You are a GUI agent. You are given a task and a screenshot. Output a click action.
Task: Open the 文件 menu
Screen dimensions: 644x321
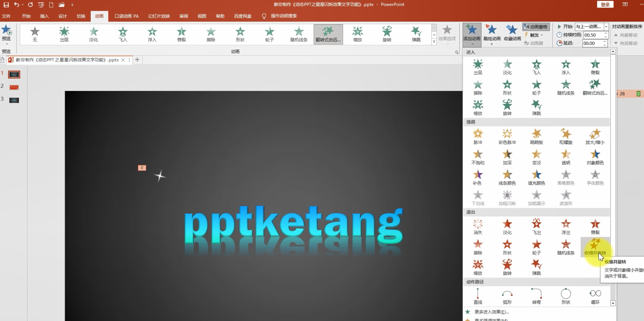(x=6, y=16)
